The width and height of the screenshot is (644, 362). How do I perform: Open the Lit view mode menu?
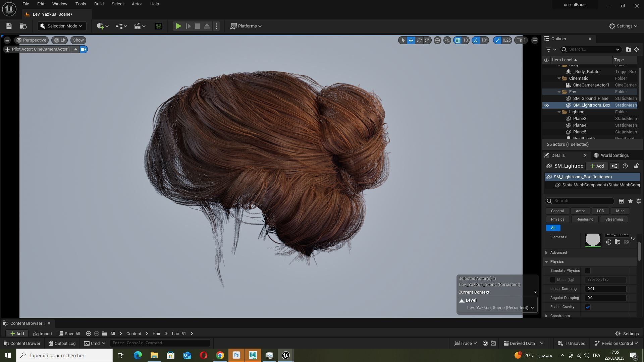click(x=60, y=40)
